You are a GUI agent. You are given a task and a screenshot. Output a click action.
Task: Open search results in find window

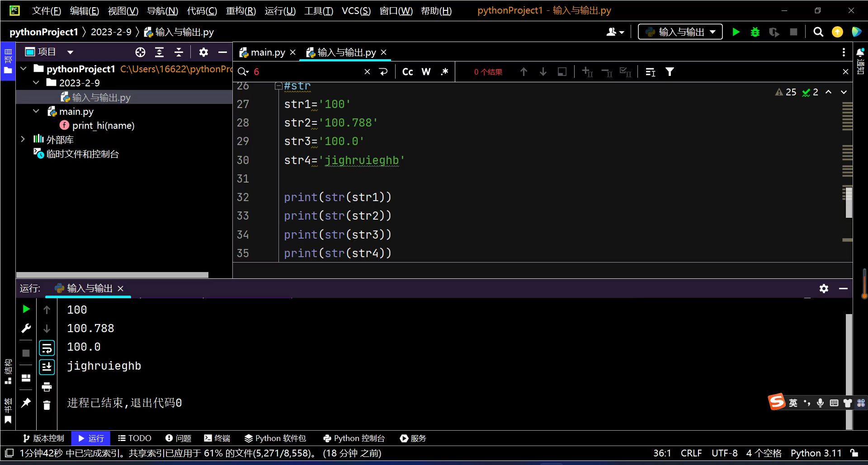tap(562, 72)
